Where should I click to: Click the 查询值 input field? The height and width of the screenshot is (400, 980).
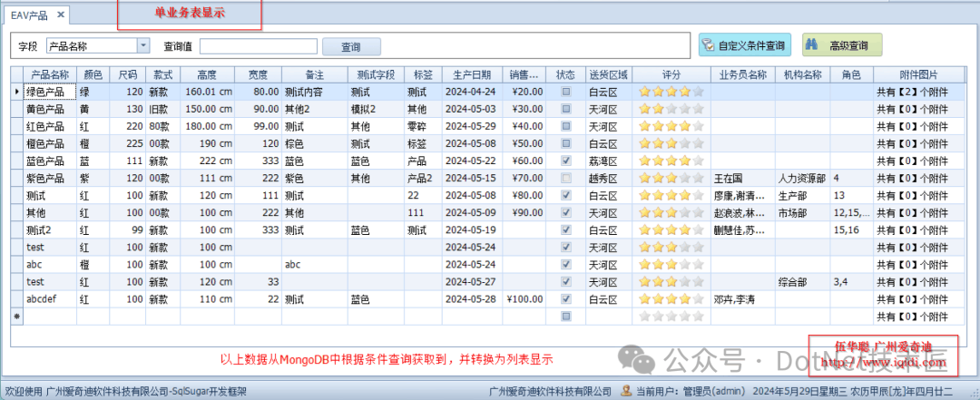(x=259, y=46)
